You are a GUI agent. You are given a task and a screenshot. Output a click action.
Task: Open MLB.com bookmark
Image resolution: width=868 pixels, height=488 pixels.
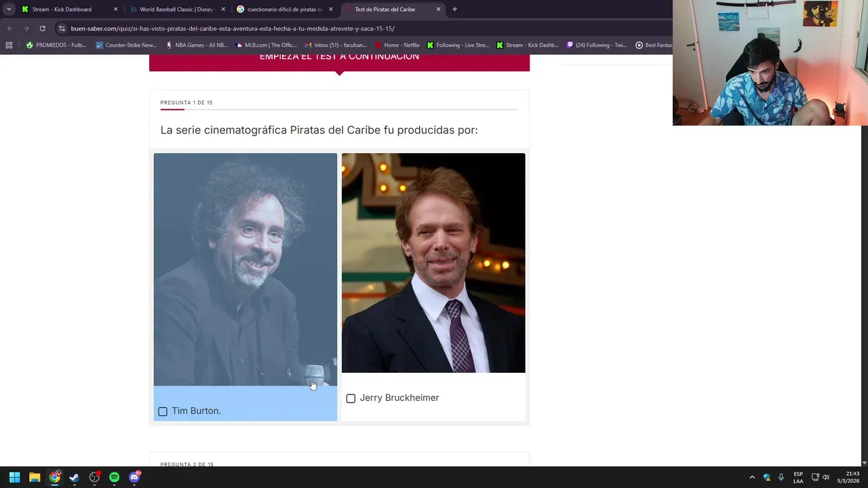coord(265,45)
